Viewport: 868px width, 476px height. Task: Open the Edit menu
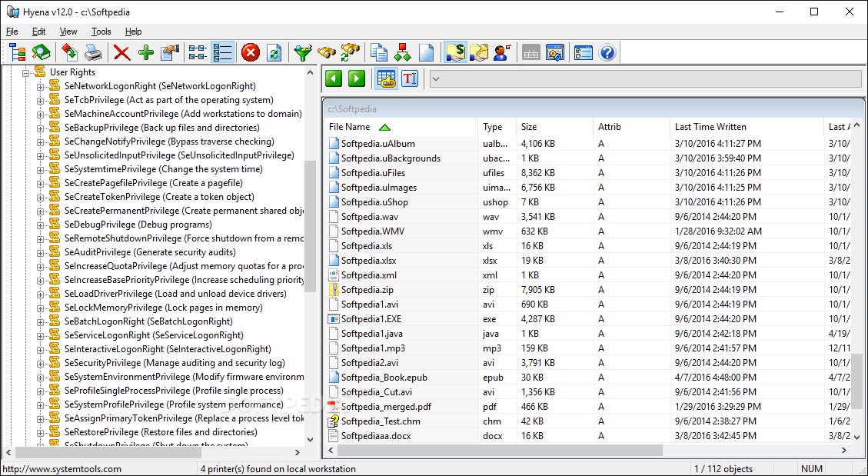tap(38, 32)
